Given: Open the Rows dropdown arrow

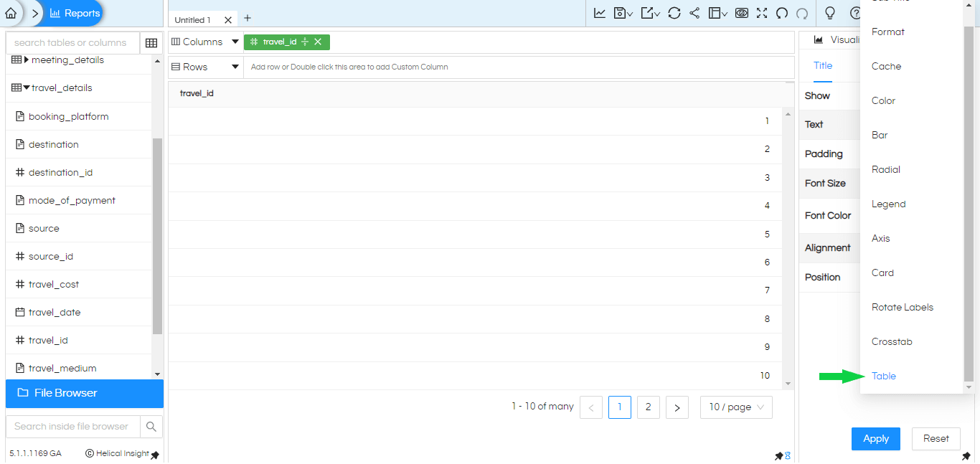Looking at the screenshot, I should pyautogui.click(x=235, y=67).
